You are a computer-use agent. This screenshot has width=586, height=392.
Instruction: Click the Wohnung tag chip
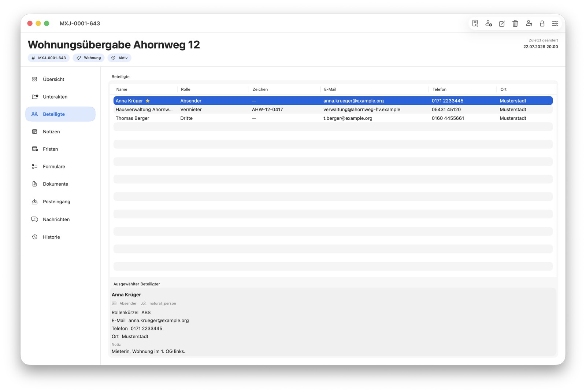coord(89,58)
